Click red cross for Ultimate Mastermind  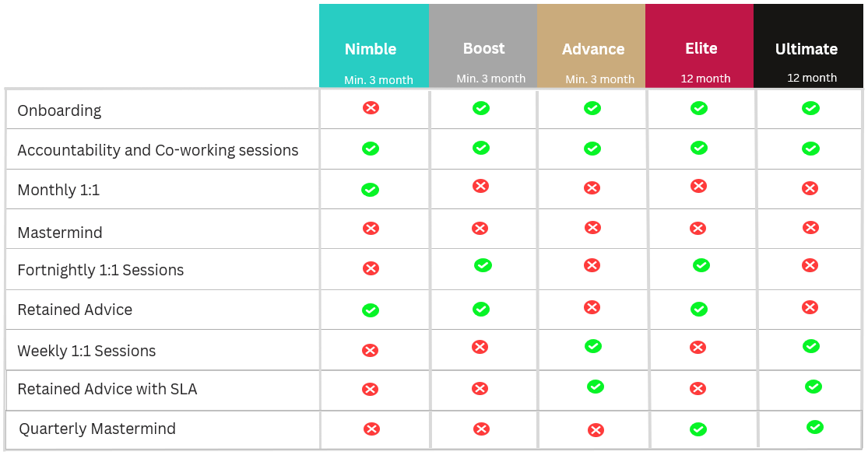tap(810, 227)
